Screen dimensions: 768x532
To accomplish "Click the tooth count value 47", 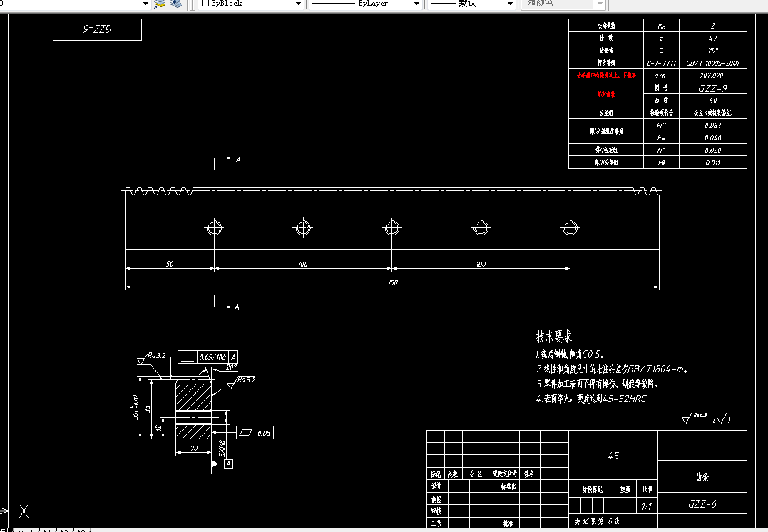I will (x=712, y=39).
